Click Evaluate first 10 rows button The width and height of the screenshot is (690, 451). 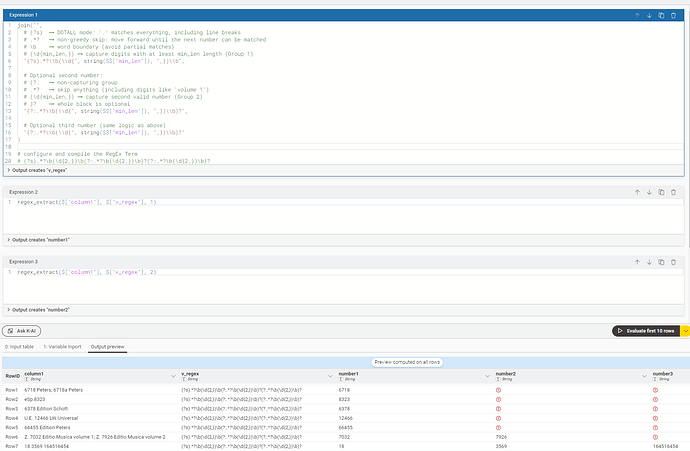coord(645,330)
